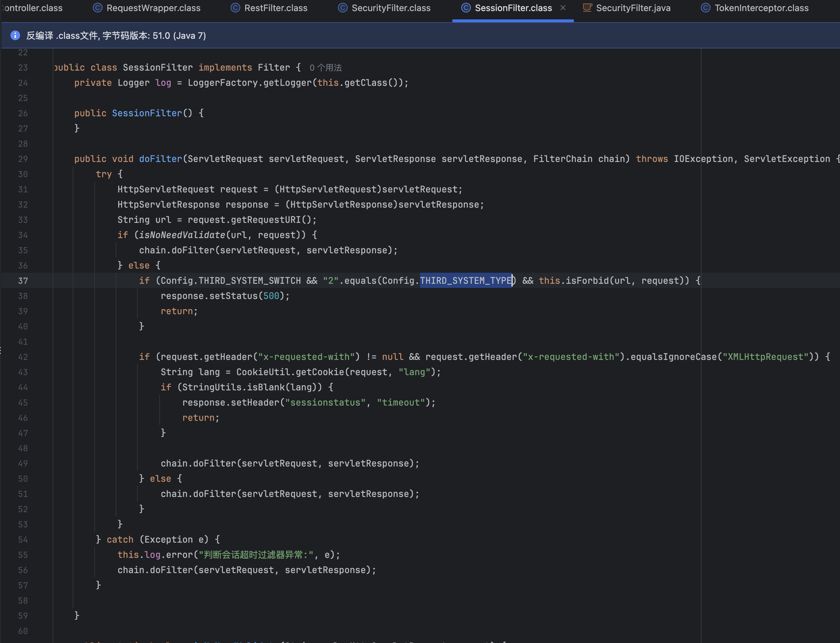Click line number 29 in gutter
This screenshot has width=840, height=643.
point(23,159)
